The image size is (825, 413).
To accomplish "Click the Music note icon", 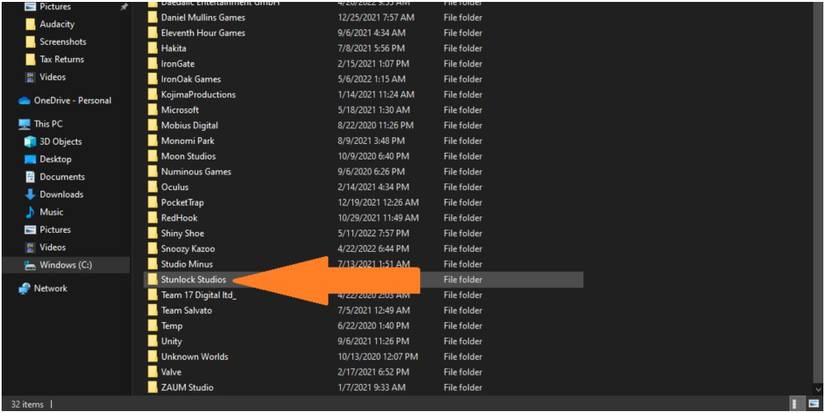I will tap(30, 212).
